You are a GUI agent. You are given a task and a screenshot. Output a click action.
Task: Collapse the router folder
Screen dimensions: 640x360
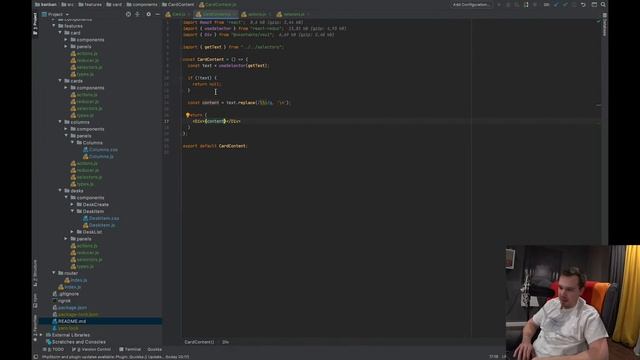pyautogui.click(x=54, y=273)
